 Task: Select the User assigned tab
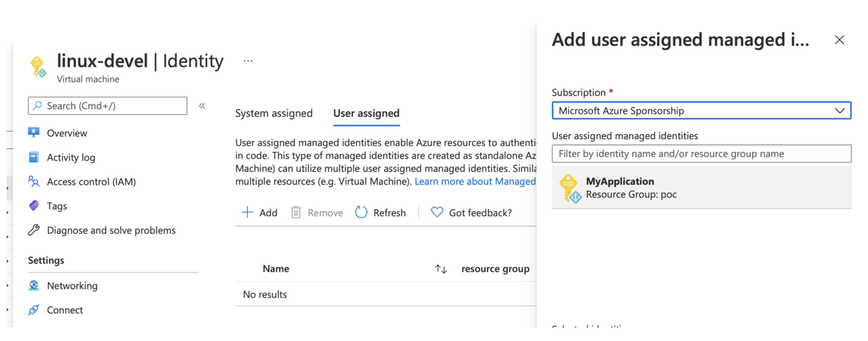point(366,113)
